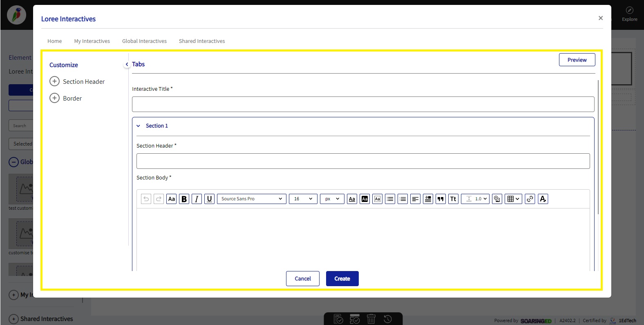Viewport: 644px width, 325px height.
Task: Click the Redo icon in editor toolbar
Action: tap(159, 199)
